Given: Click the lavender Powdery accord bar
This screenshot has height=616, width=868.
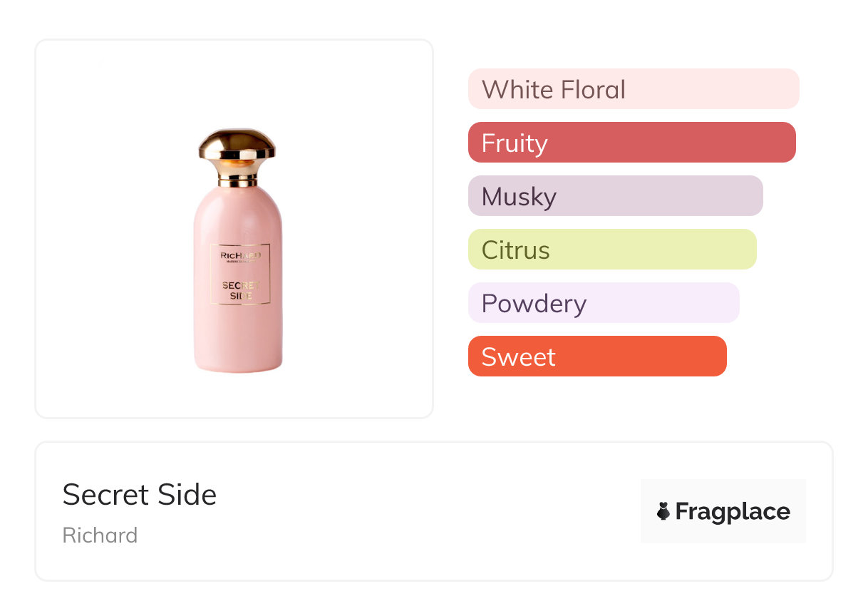Looking at the screenshot, I should coord(603,303).
